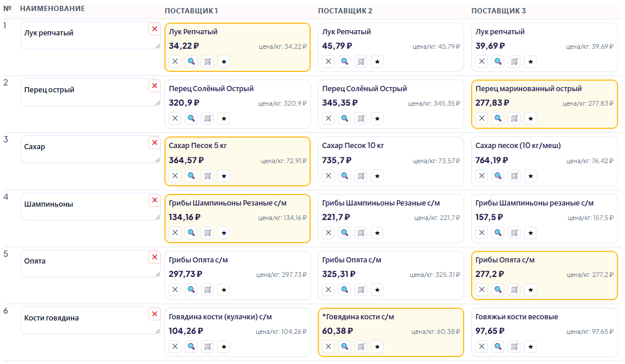Click the X icon on Сахар Песок 5 кг card
This screenshot has width=625, height=364.
175,176
